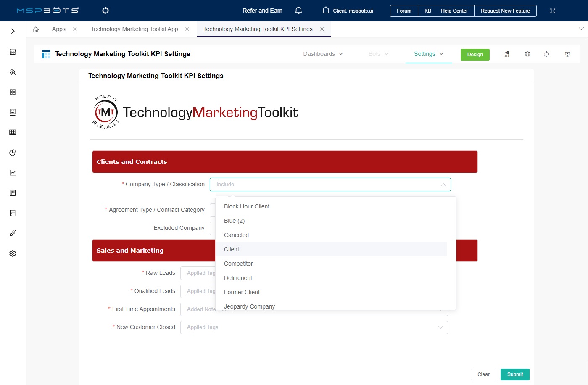Open the Bots section from the left sidebar

tap(12, 112)
